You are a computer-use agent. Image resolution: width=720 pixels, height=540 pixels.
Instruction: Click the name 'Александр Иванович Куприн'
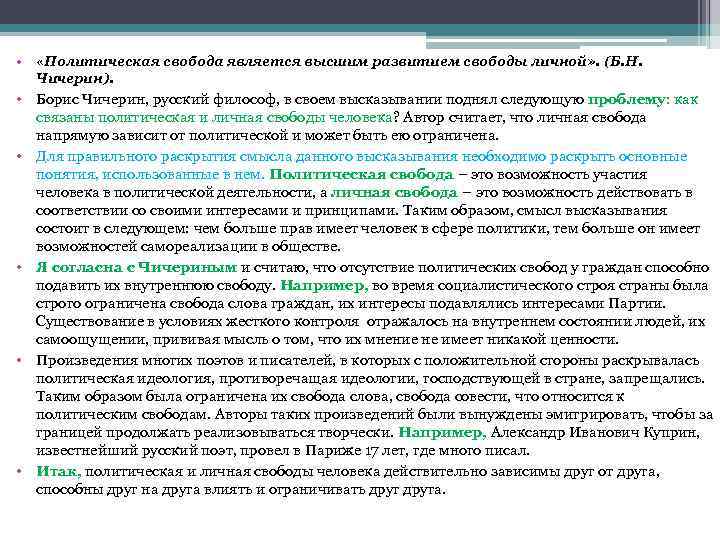(595, 433)
